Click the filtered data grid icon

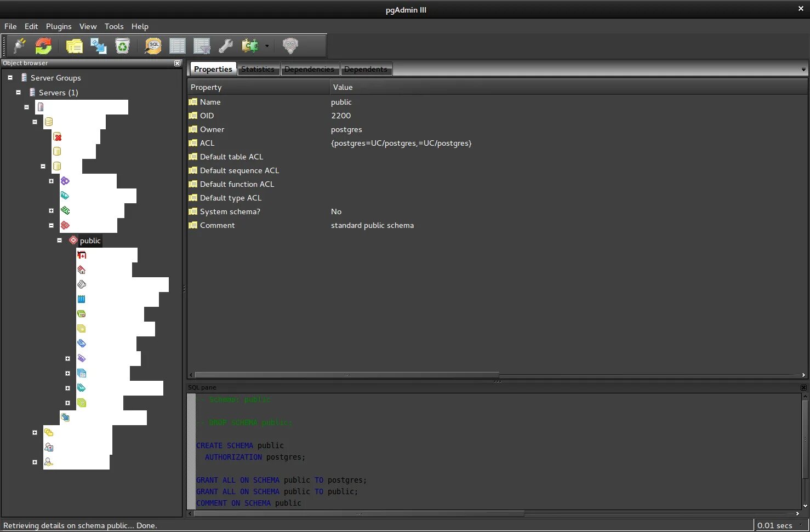(202, 45)
